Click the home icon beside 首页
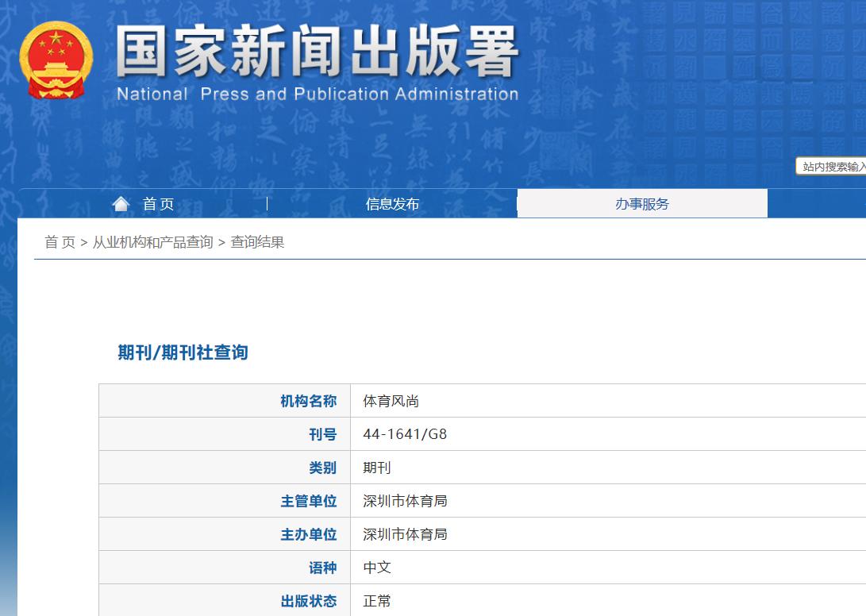This screenshot has width=866, height=616. (120, 203)
